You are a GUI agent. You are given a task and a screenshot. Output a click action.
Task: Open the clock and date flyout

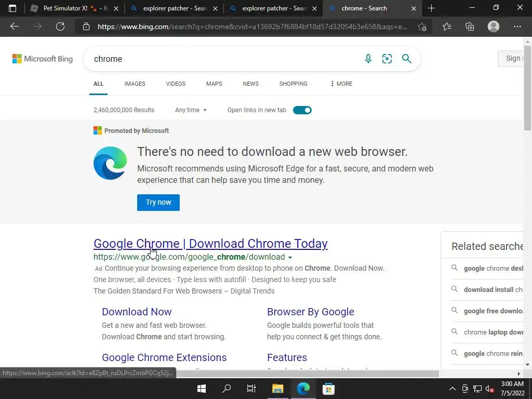tap(513, 389)
